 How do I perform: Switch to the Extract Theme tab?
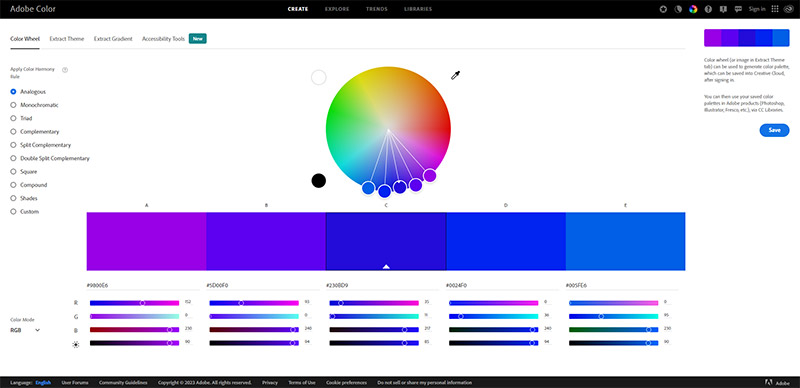click(x=67, y=39)
